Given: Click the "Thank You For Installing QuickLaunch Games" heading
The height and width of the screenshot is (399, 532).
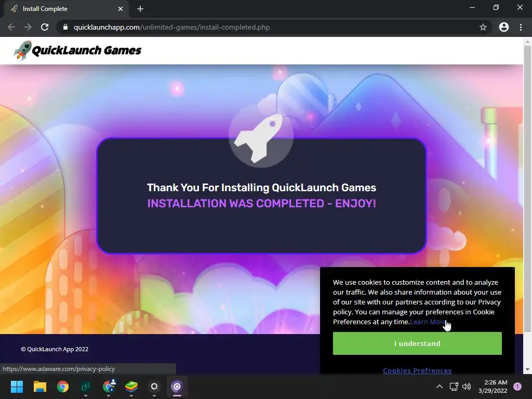Looking at the screenshot, I should tap(261, 188).
